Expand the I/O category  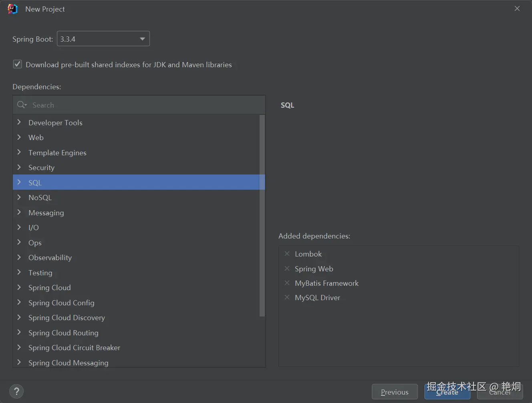pyautogui.click(x=19, y=227)
